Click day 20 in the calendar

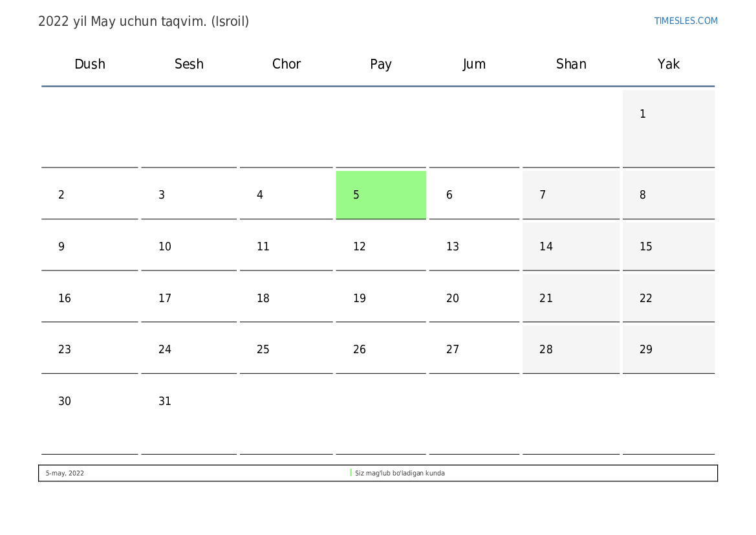[474, 298]
